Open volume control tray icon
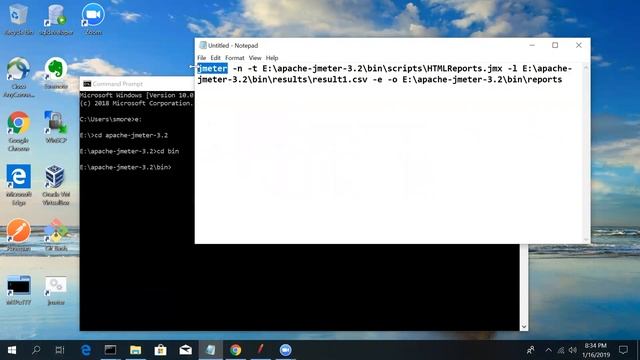The height and width of the screenshot is (360, 640). (x=573, y=350)
